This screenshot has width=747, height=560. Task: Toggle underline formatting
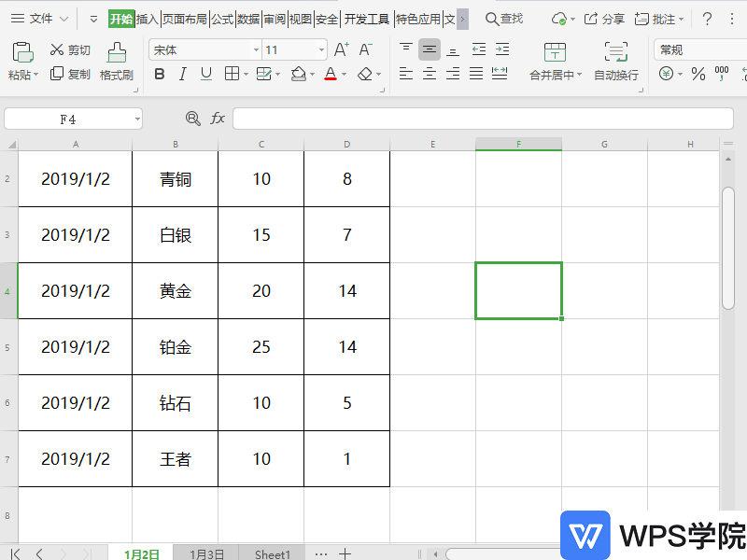[x=204, y=74]
